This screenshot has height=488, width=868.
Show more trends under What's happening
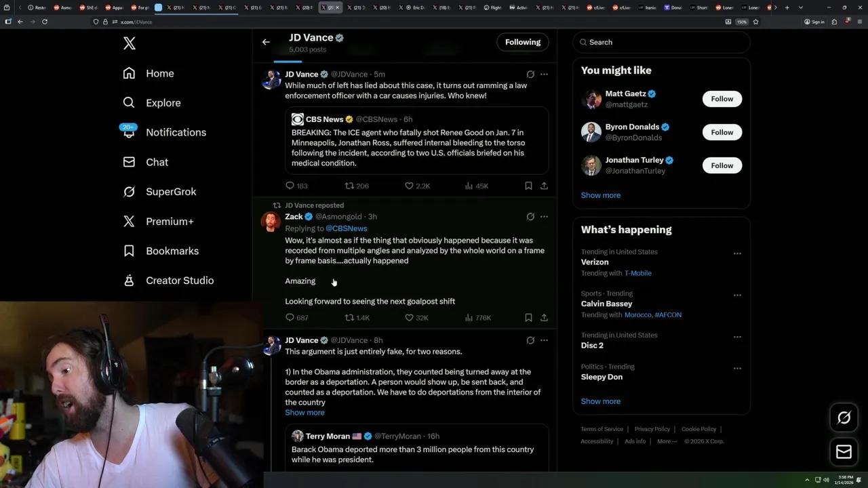point(601,401)
